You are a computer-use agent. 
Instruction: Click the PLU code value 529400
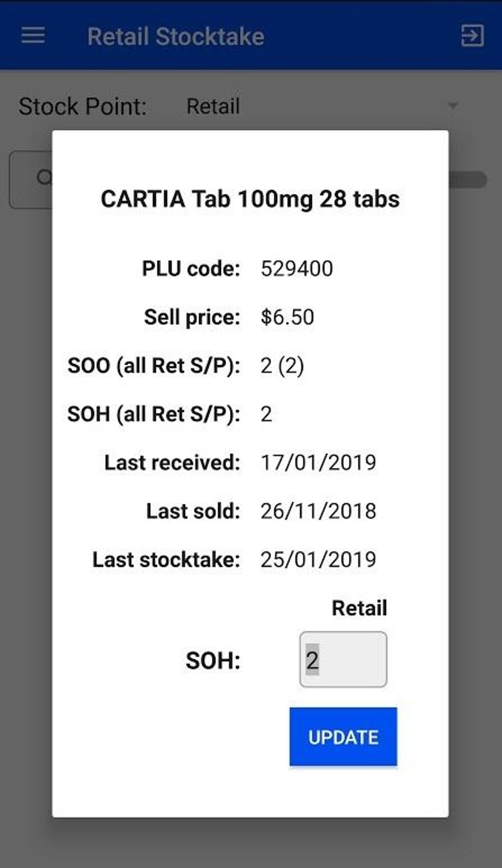[x=297, y=269]
